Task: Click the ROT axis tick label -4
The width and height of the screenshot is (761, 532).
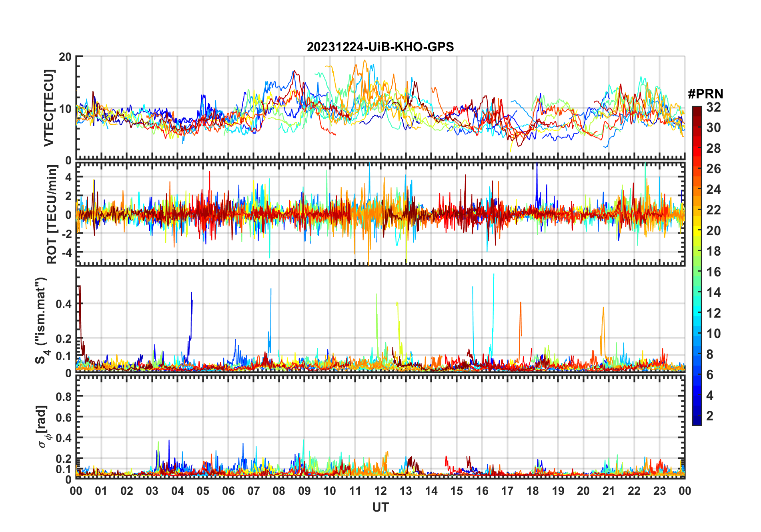Action: pos(66,252)
